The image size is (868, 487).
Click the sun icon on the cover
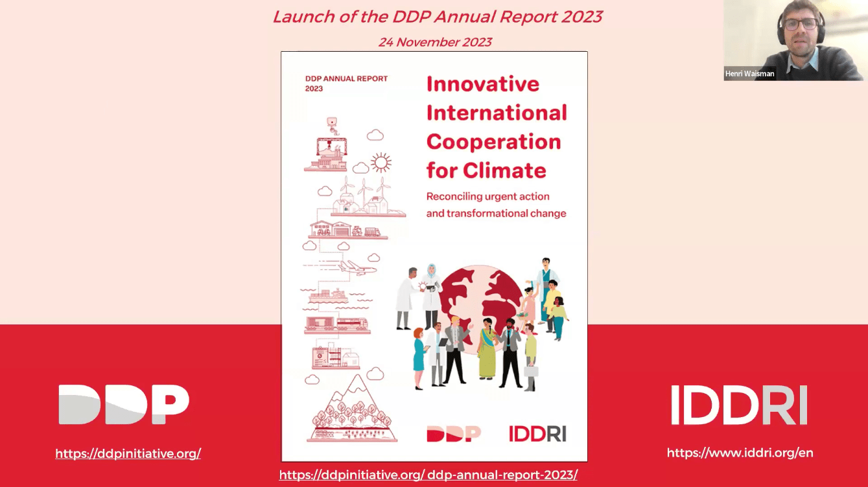coord(380,161)
